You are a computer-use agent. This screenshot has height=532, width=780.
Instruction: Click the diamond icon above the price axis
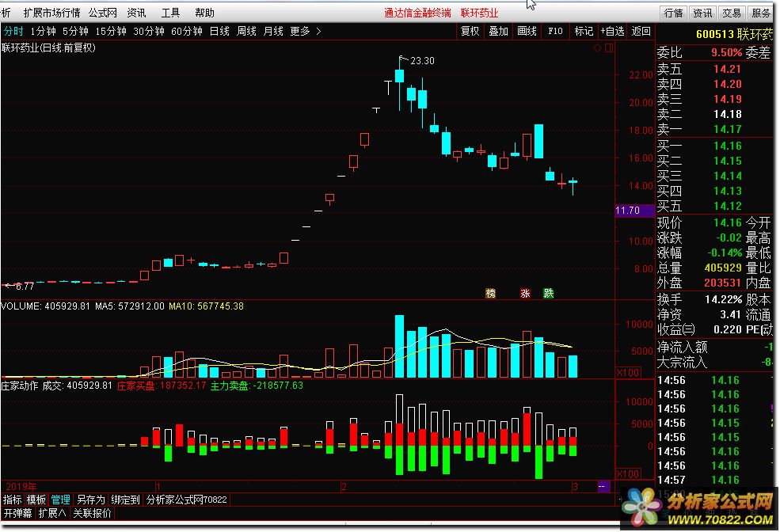pos(597,47)
